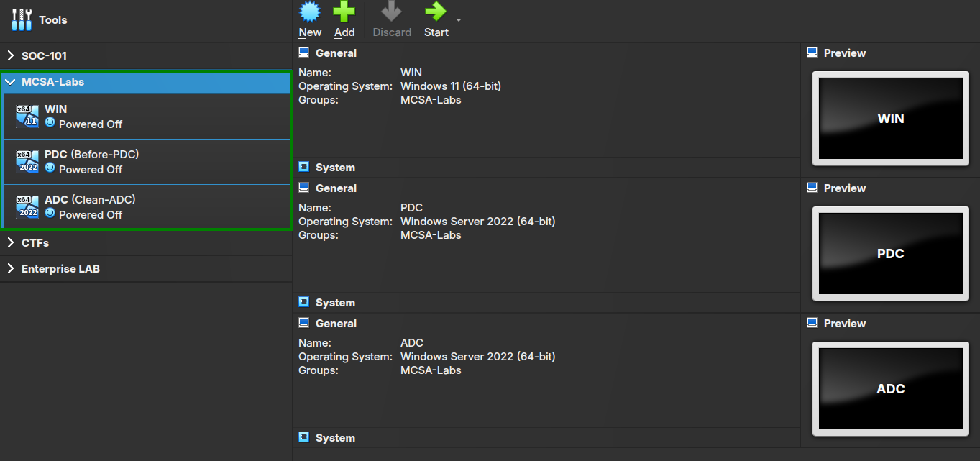Click the Preview header above ADC thumbnail
Image resolution: width=980 pixels, height=461 pixels.
845,324
